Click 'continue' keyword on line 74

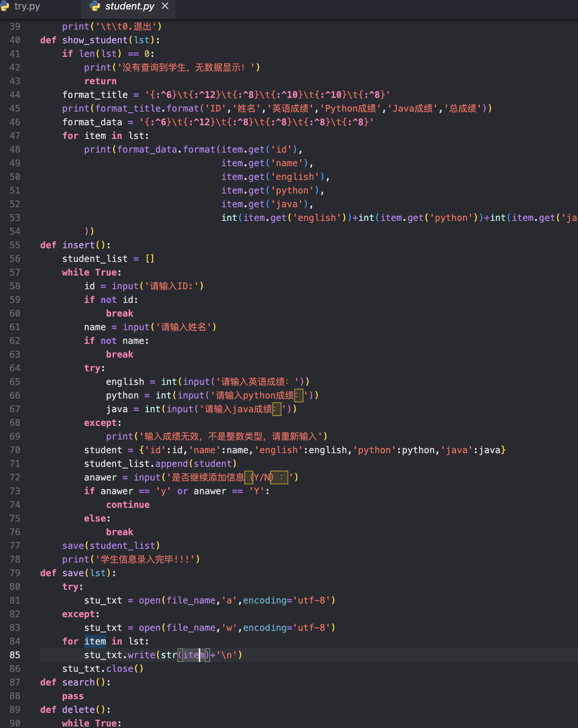tap(128, 505)
